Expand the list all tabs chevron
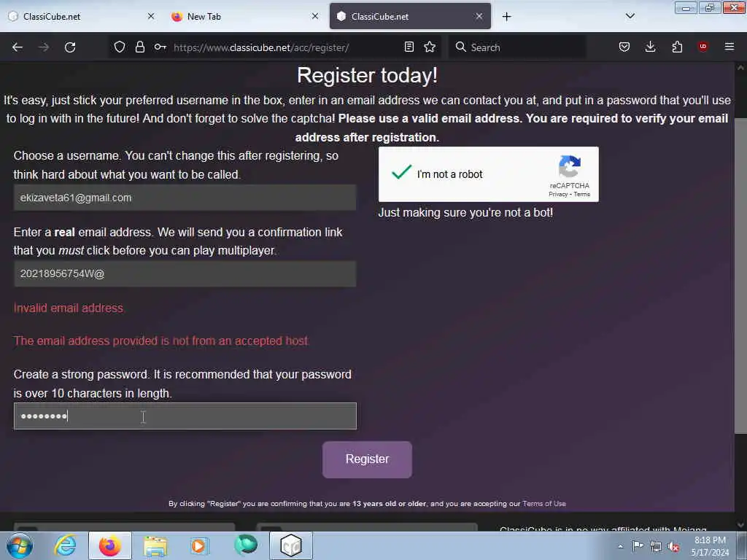This screenshot has height=560, width=747. [630, 16]
